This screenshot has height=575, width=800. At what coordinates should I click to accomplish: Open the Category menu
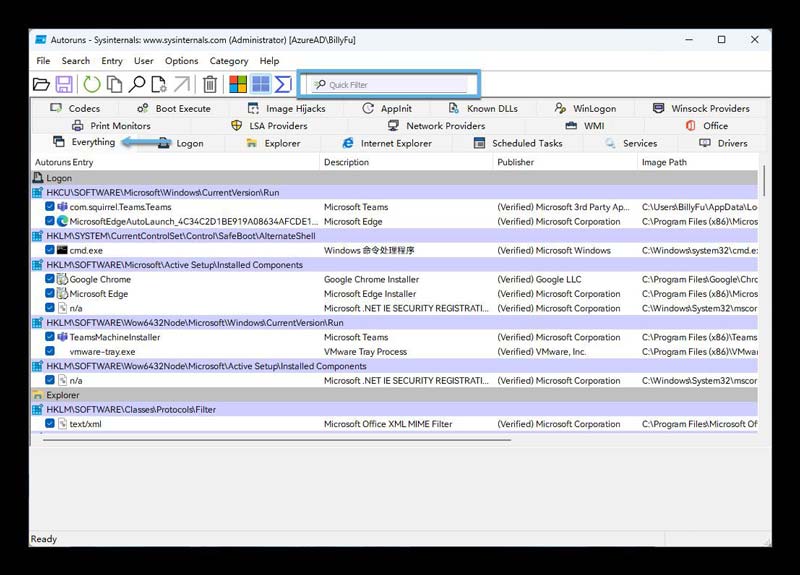229,61
